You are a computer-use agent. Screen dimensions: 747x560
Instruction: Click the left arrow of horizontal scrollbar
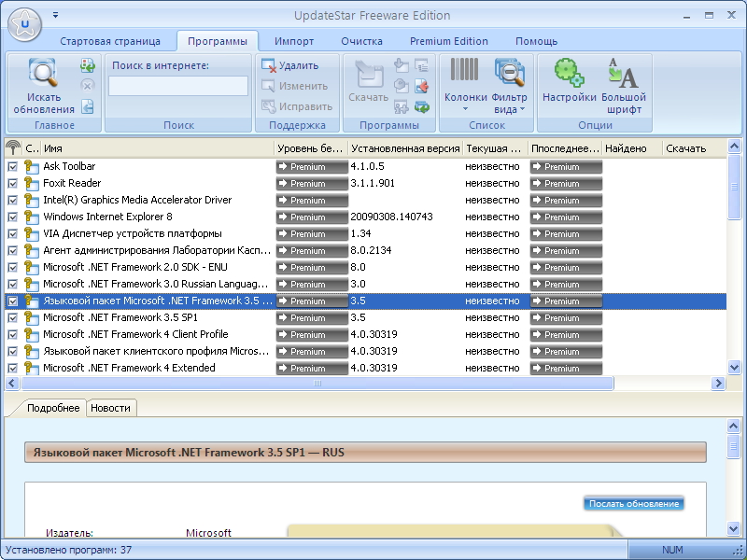click(12, 383)
